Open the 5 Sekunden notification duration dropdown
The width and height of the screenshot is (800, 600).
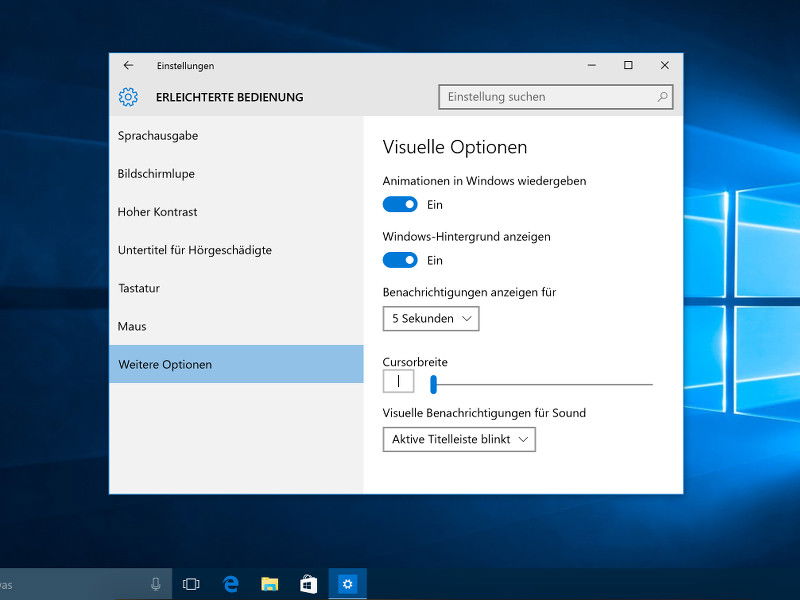431,318
